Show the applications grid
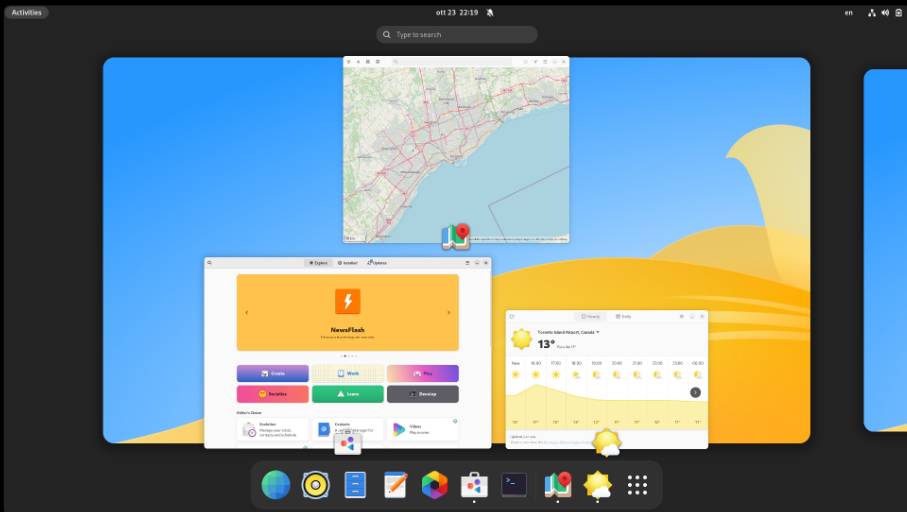Image resolution: width=907 pixels, height=512 pixels. click(x=637, y=485)
